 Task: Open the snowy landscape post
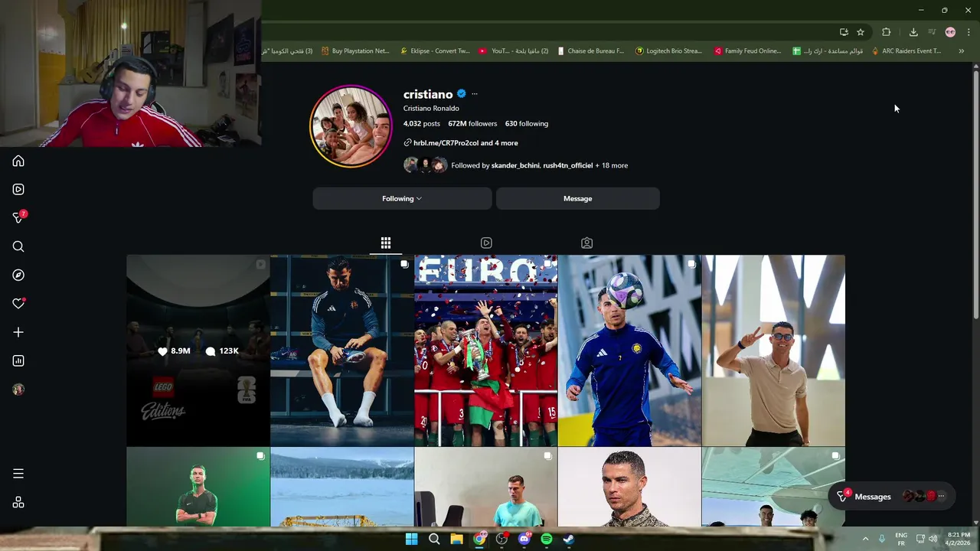342,487
